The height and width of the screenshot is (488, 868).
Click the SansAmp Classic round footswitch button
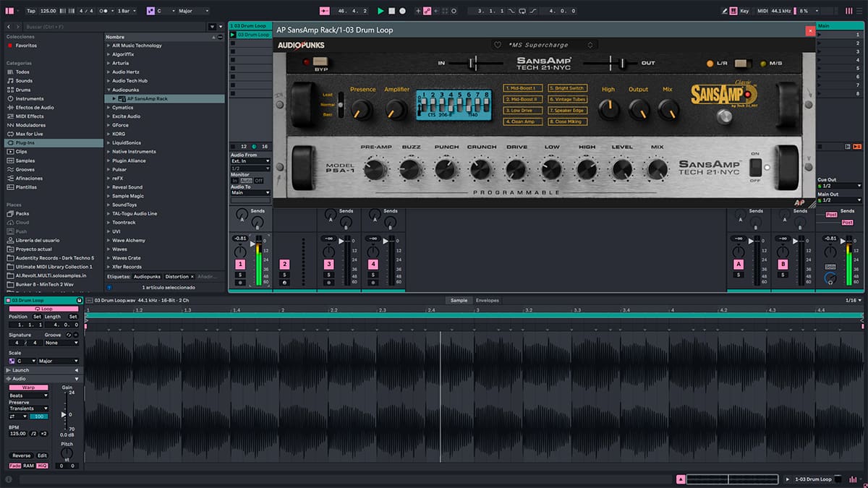(x=724, y=116)
